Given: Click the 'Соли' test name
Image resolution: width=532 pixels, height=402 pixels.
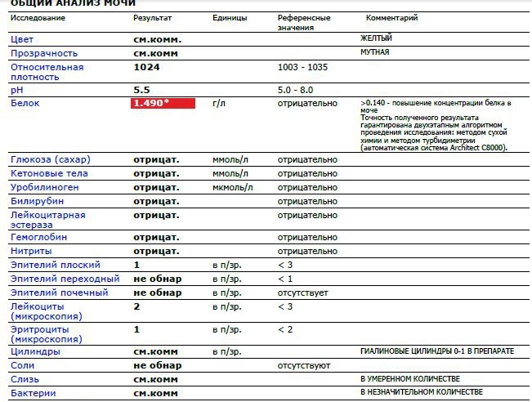Looking at the screenshot, I should (22, 365).
